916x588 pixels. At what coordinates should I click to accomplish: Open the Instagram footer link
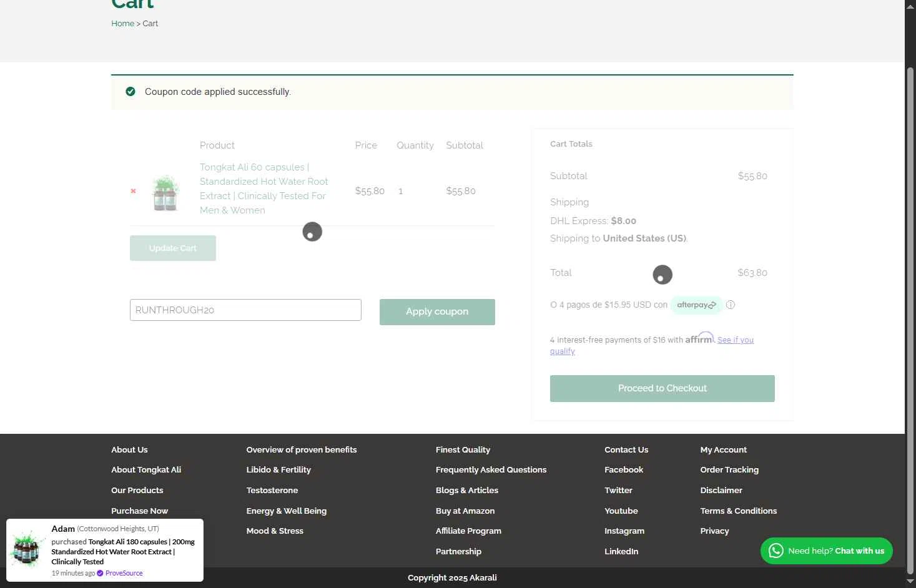click(x=624, y=531)
